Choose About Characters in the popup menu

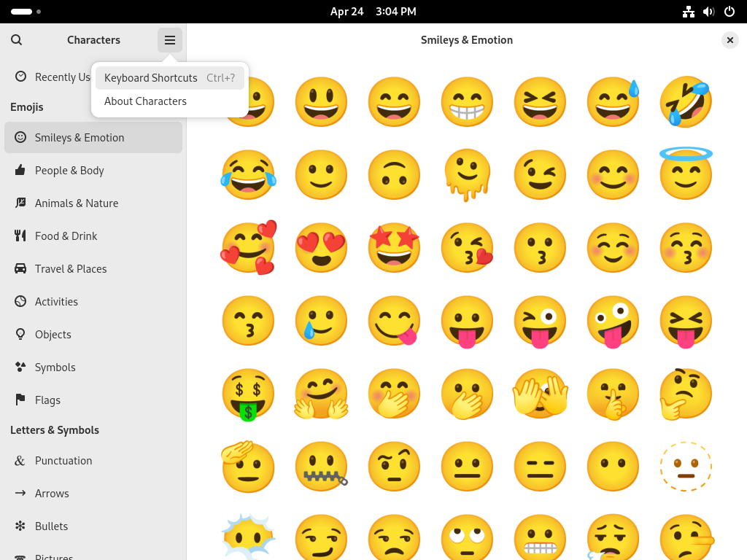169,101
